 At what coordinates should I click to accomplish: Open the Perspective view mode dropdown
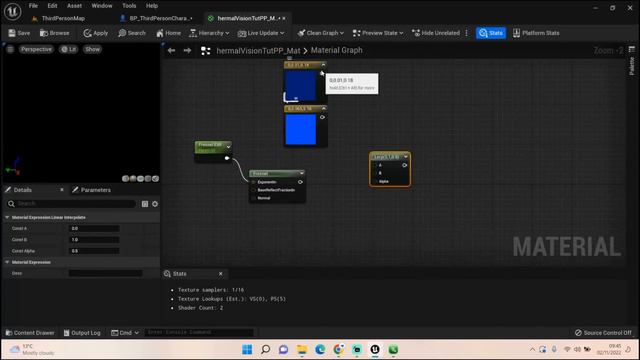(36, 49)
